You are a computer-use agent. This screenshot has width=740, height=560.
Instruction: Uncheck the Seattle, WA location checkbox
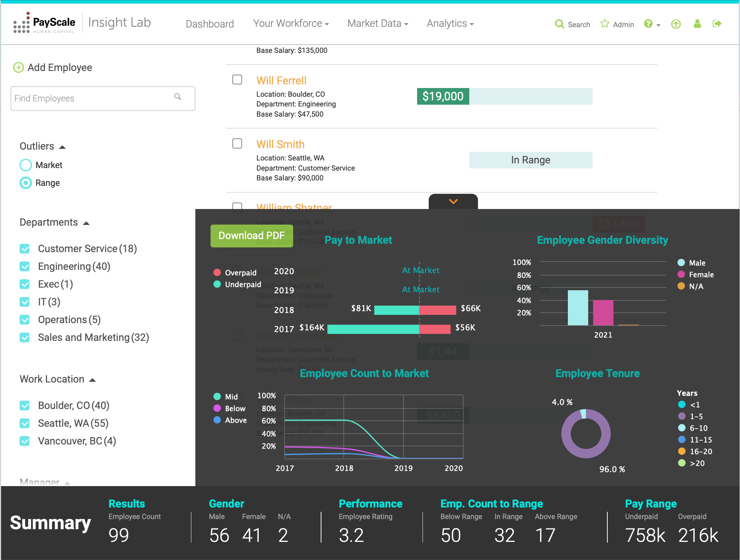[x=25, y=423]
